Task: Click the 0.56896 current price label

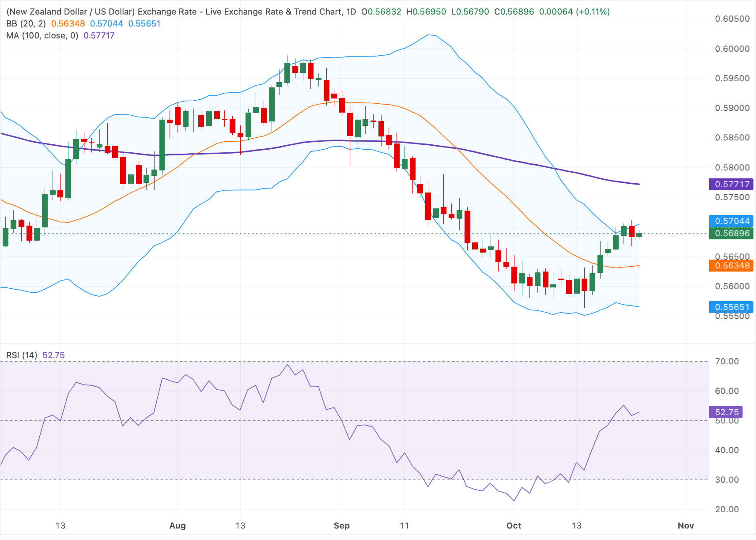Action: coord(731,233)
